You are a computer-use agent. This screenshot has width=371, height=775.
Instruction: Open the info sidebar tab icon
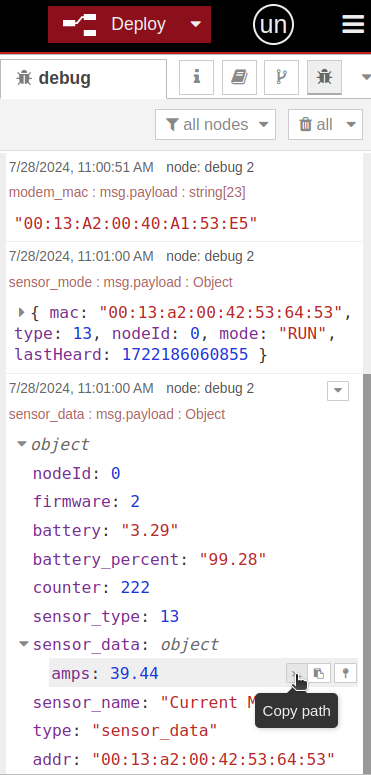(x=197, y=77)
